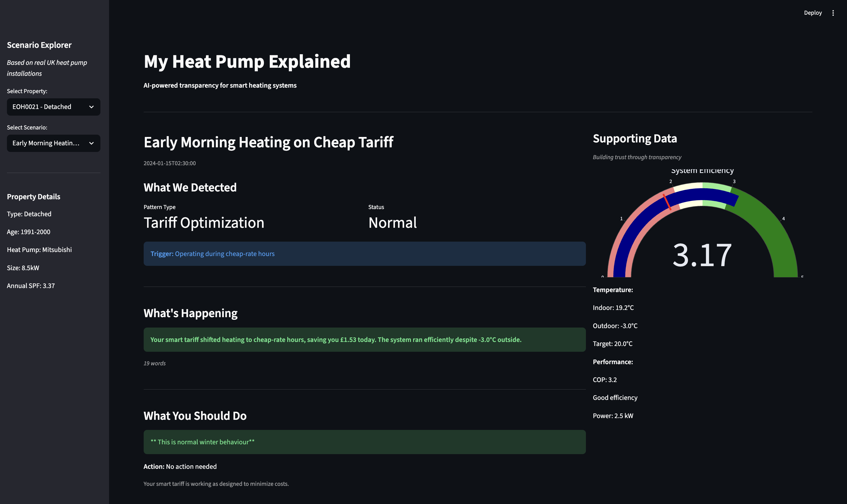Select the Supporting Data section title
The height and width of the screenshot is (504, 847).
click(x=635, y=138)
